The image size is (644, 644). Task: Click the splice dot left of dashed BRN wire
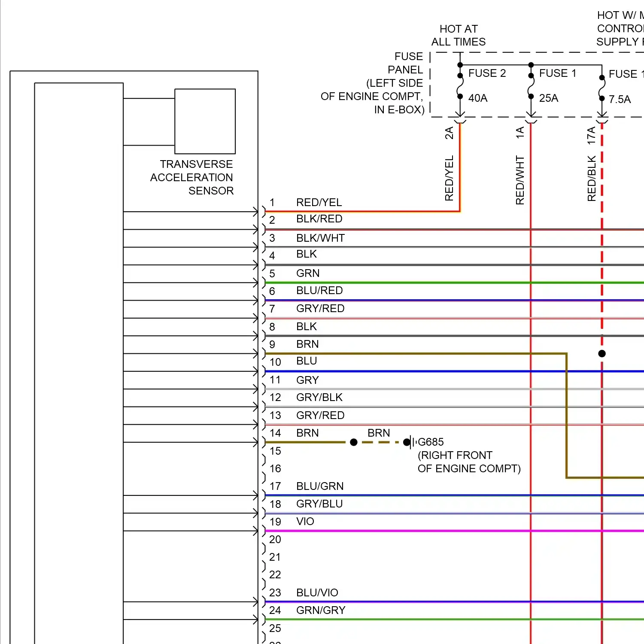354,442
